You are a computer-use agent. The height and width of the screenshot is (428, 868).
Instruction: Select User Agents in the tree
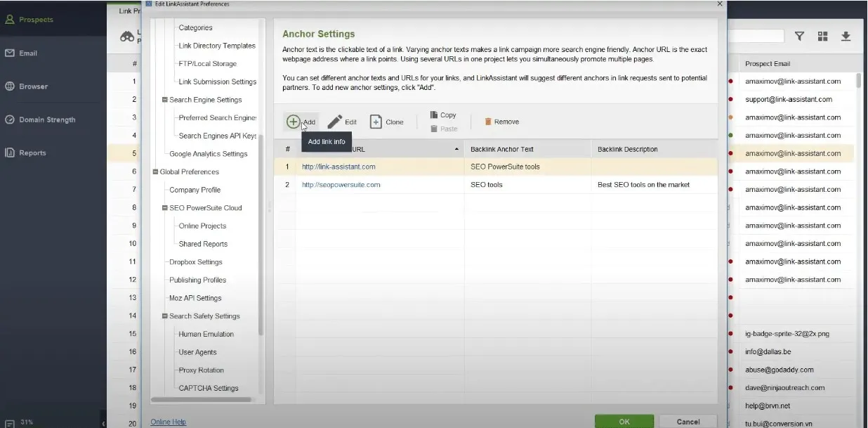197,352
